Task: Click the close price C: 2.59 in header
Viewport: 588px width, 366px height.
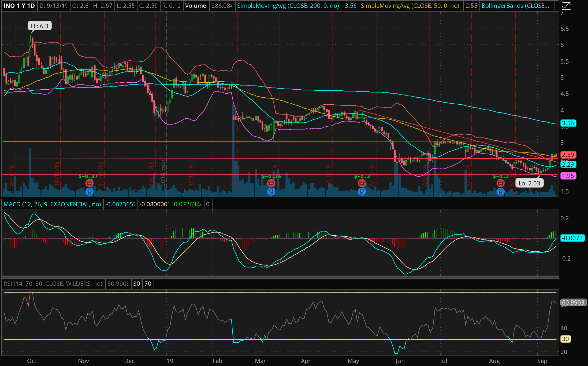Action: coord(148,6)
